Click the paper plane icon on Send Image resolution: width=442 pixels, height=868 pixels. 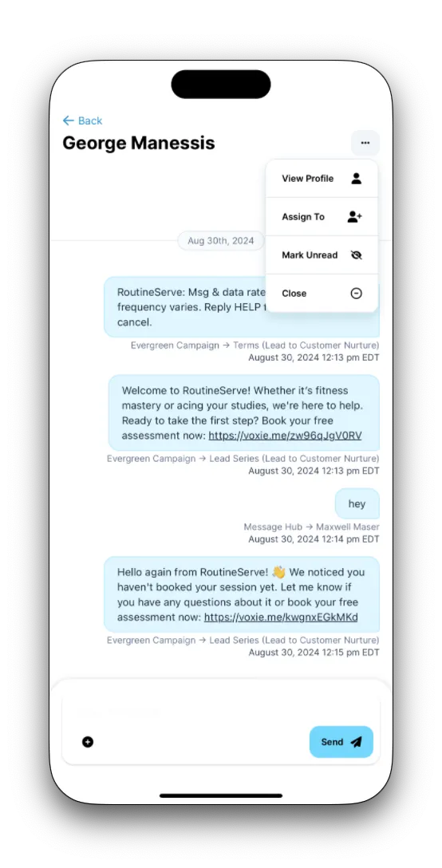(356, 742)
